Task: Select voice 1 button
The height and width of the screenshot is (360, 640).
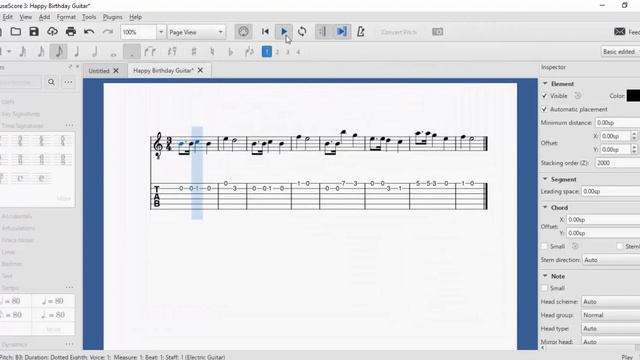Action: point(267,52)
